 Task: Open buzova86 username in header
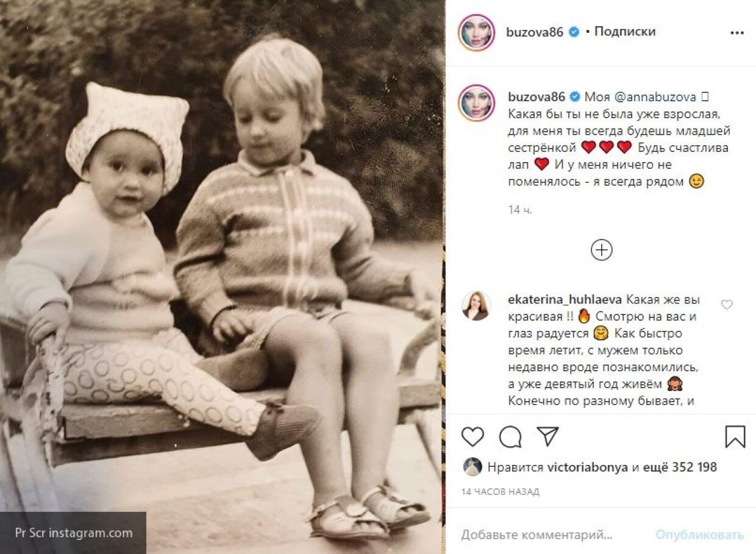coord(535,32)
